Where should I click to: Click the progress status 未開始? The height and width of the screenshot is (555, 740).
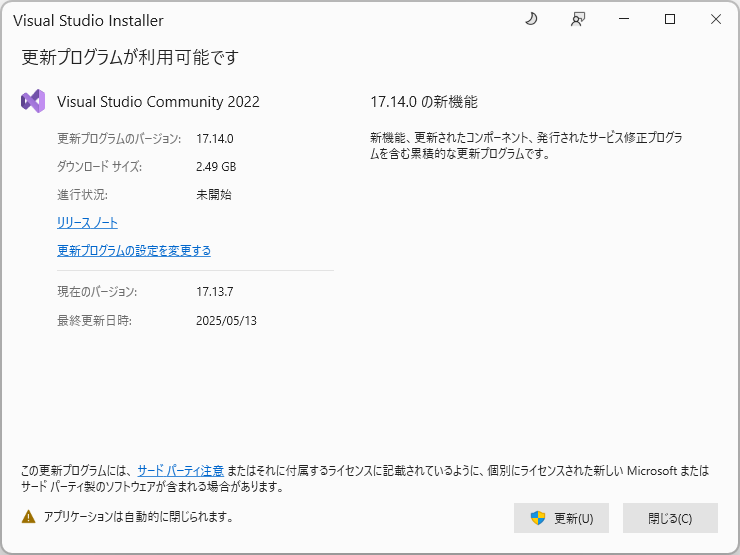(214, 194)
